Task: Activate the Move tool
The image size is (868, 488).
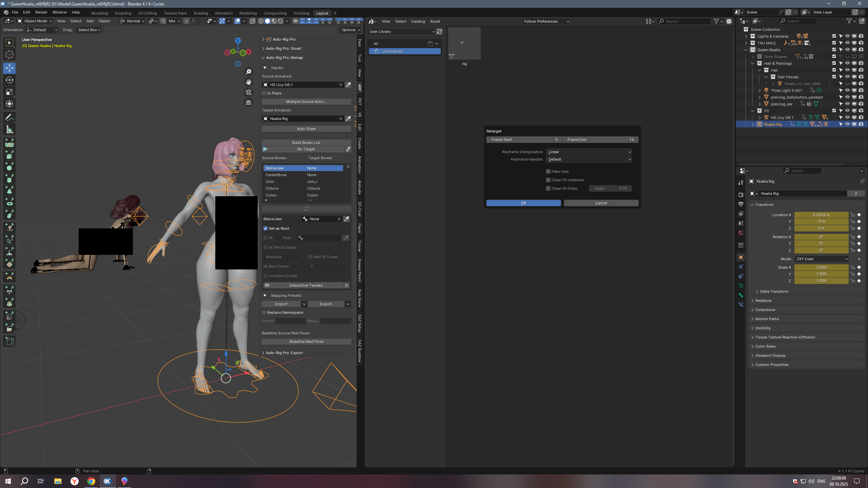Action: [9, 68]
